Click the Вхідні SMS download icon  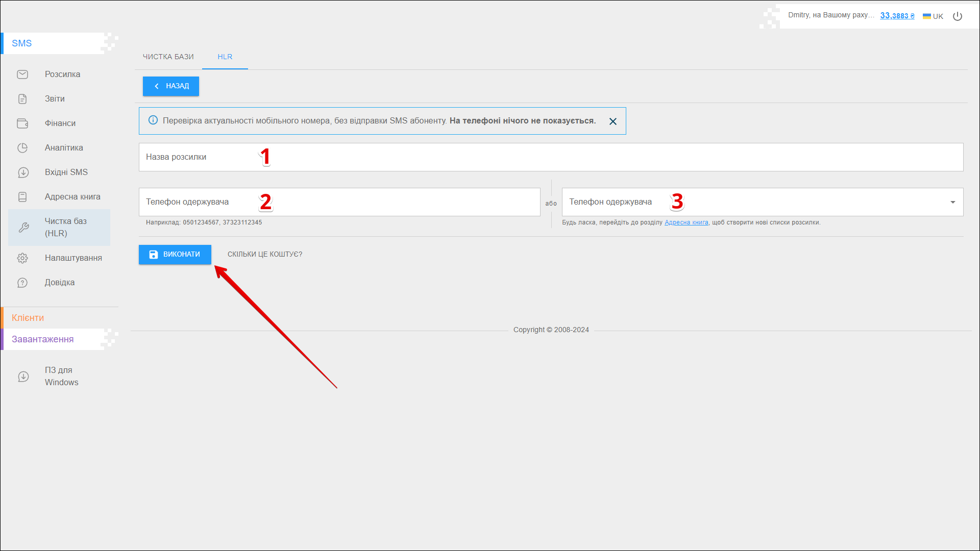[x=23, y=172]
